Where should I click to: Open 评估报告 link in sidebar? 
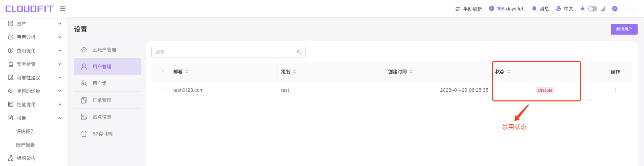point(26,131)
